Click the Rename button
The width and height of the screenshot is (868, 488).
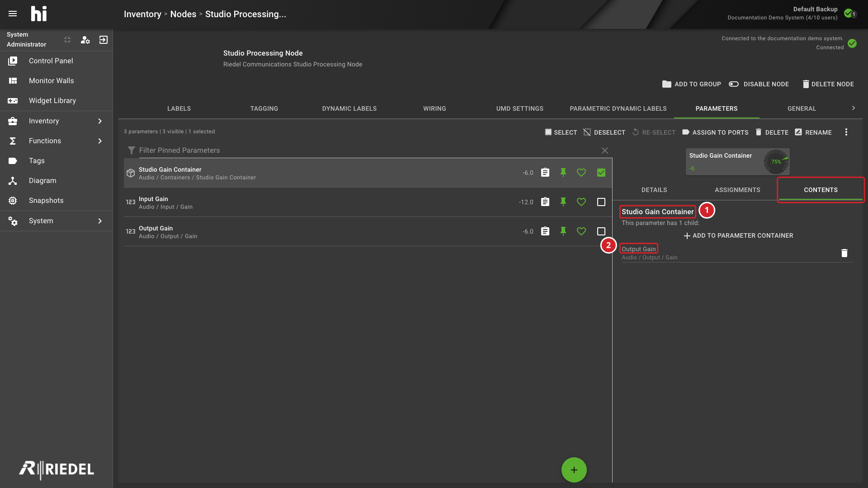pos(813,132)
